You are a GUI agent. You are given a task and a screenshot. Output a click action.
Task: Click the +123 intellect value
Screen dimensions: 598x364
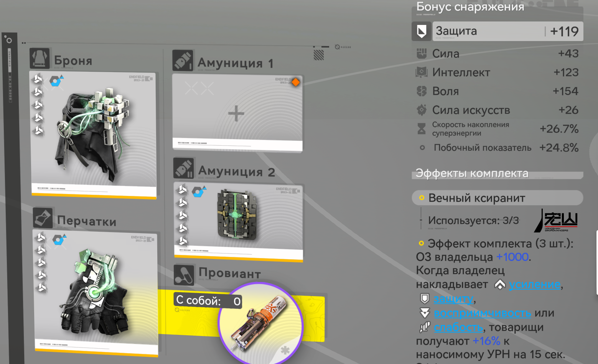(566, 72)
